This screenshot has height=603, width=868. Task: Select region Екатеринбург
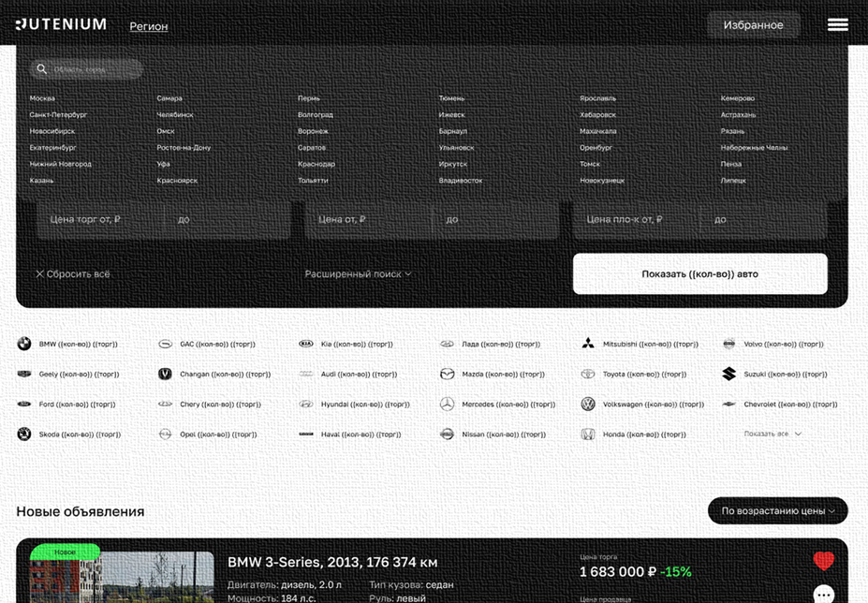point(52,148)
